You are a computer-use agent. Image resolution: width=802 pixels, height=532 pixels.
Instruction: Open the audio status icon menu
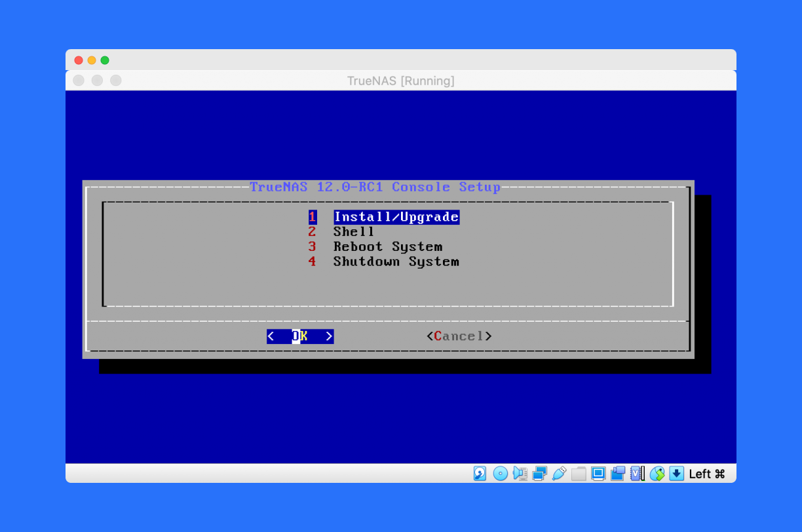click(x=520, y=473)
